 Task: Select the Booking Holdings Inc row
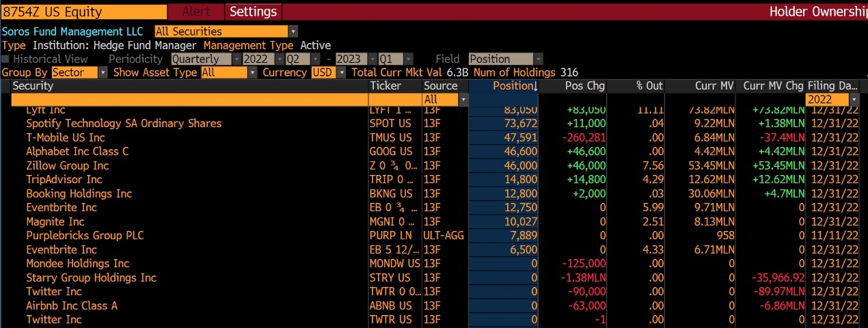[434, 193]
